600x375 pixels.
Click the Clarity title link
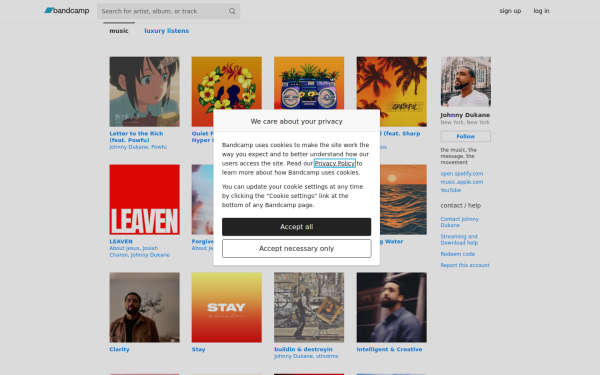(x=119, y=349)
